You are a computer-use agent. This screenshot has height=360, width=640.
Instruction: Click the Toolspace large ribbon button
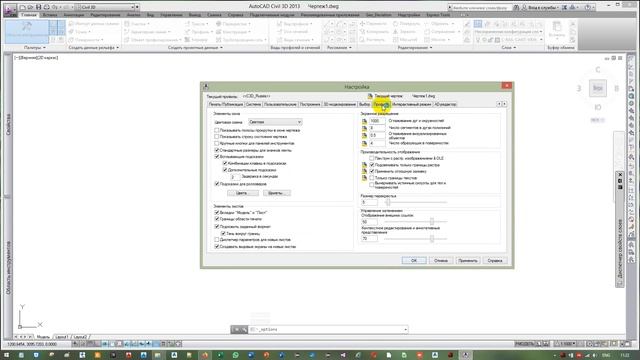27,31
